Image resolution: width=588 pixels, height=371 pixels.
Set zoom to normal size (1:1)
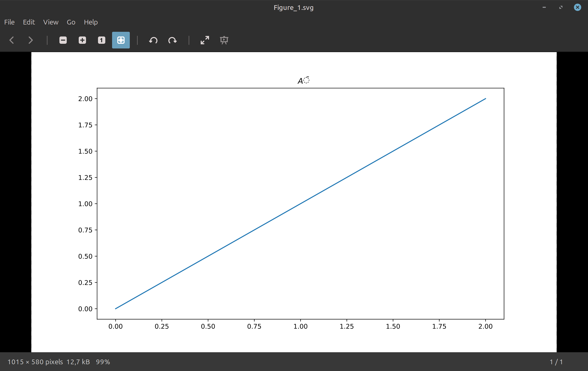[x=102, y=40]
